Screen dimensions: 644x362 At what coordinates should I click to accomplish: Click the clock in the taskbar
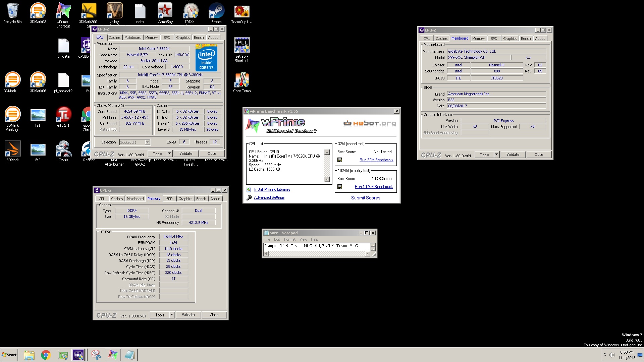click(x=627, y=355)
